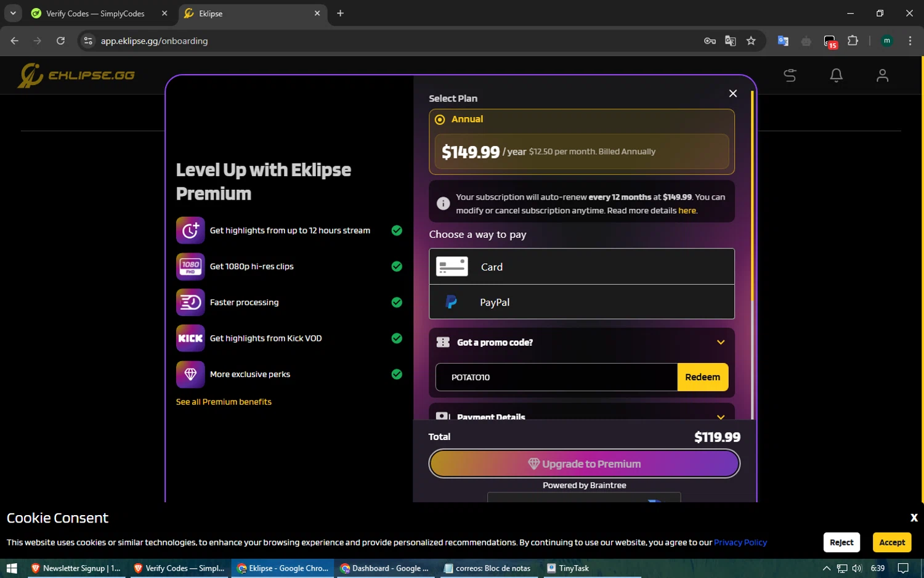This screenshot has height=578, width=924.
Task: Switch to Dashboard Google Chrome taskbar window
Action: point(384,568)
